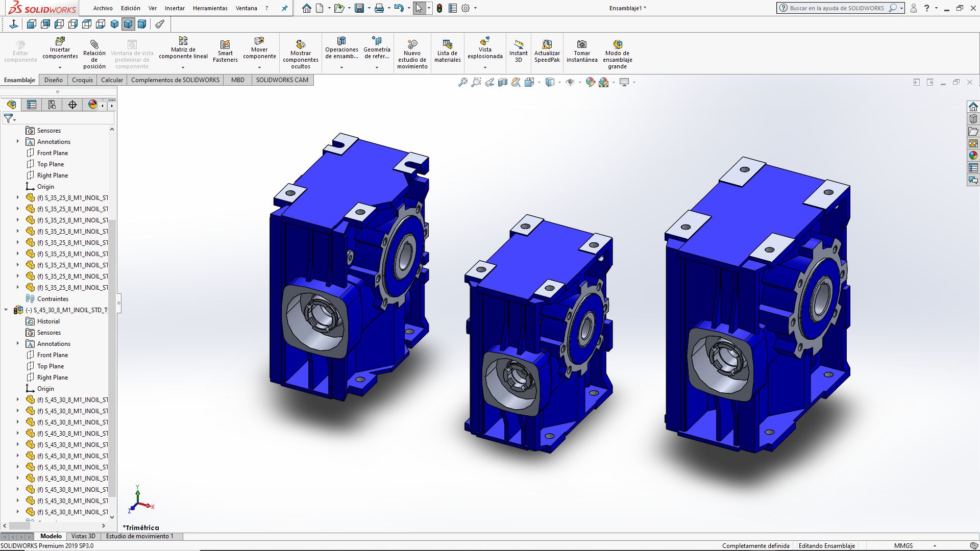
Task: Click Section View icon in view toolbar
Action: tap(502, 82)
